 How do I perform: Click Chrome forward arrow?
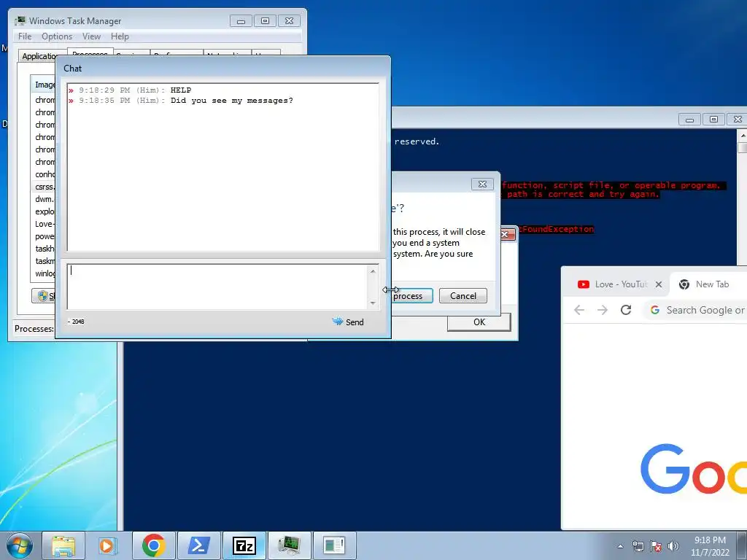[602, 310]
